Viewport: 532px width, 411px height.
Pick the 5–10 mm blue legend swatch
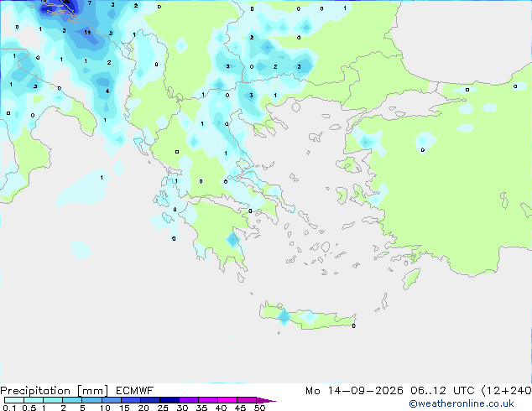click(91, 400)
